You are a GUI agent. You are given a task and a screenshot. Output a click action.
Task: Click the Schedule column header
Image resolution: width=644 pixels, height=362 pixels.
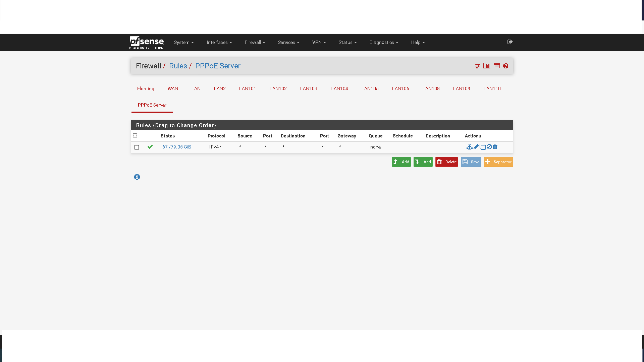[x=403, y=136]
